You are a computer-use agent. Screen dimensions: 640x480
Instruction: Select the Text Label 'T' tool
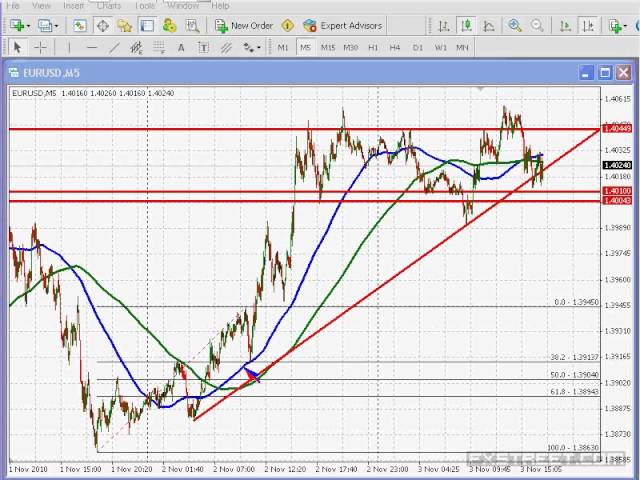click(x=203, y=48)
